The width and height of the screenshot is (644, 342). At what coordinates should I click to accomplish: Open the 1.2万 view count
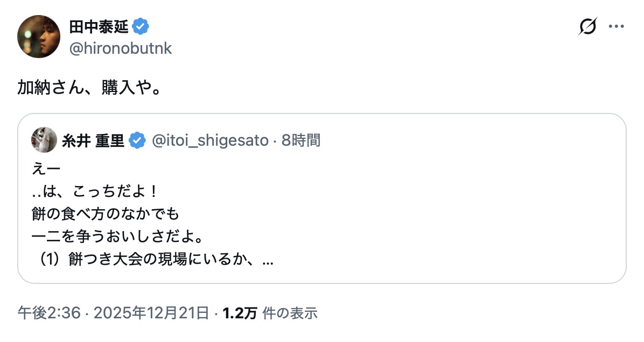240,312
